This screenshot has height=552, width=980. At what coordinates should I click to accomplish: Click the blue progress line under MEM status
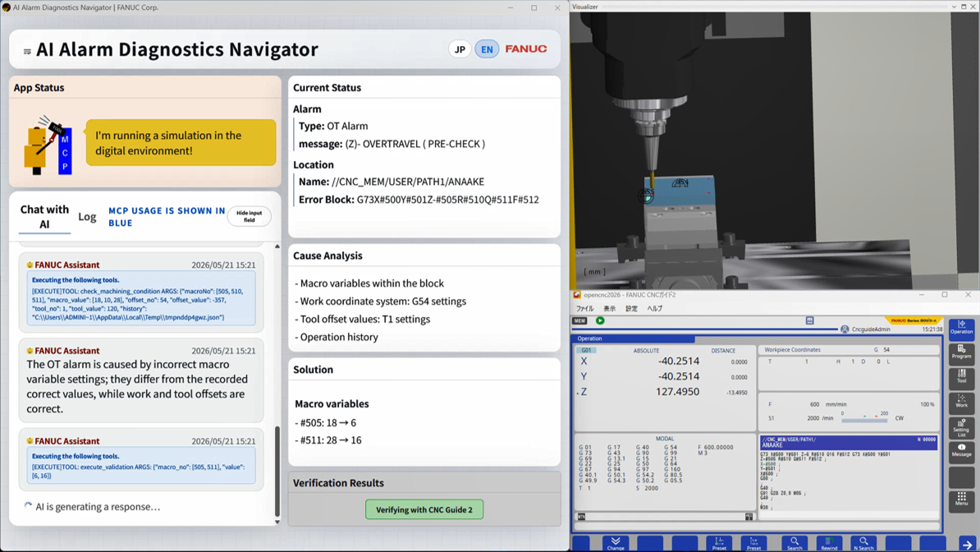[705, 329]
